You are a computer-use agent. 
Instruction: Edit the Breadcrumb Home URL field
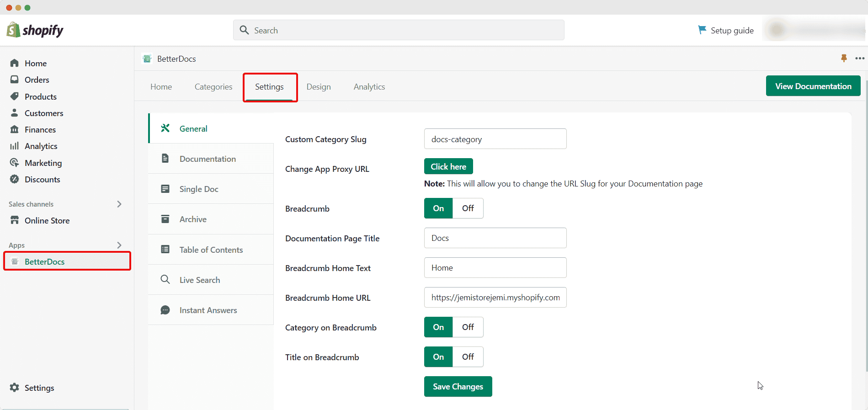tap(495, 297)
